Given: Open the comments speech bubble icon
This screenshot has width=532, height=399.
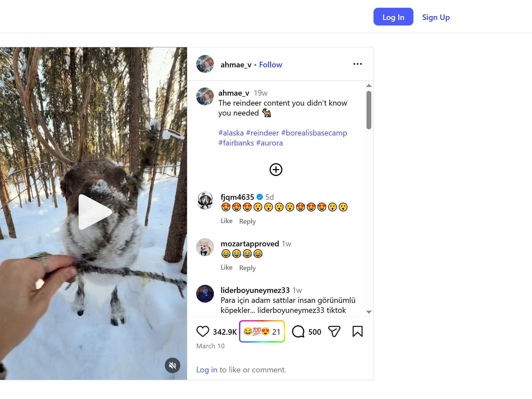Looking at the screenshot, I should tap(298, 331).
